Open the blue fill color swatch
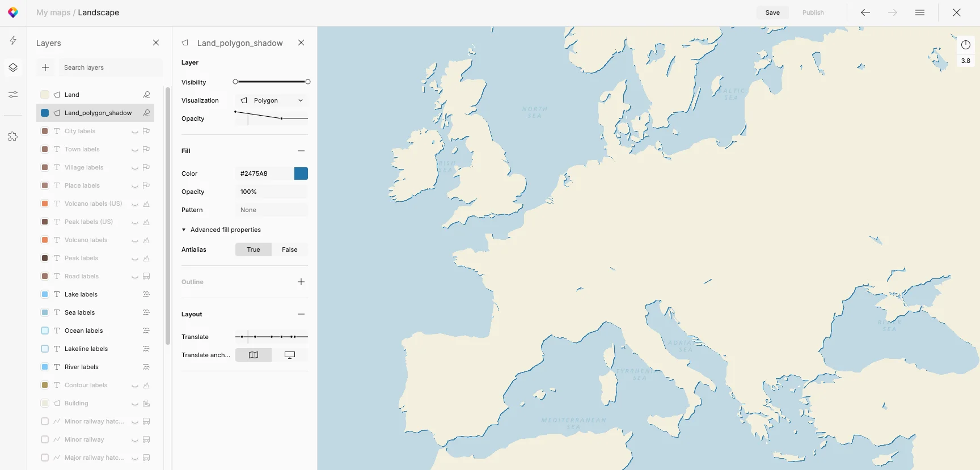The image size is (980, 470). tap(301, 173)
